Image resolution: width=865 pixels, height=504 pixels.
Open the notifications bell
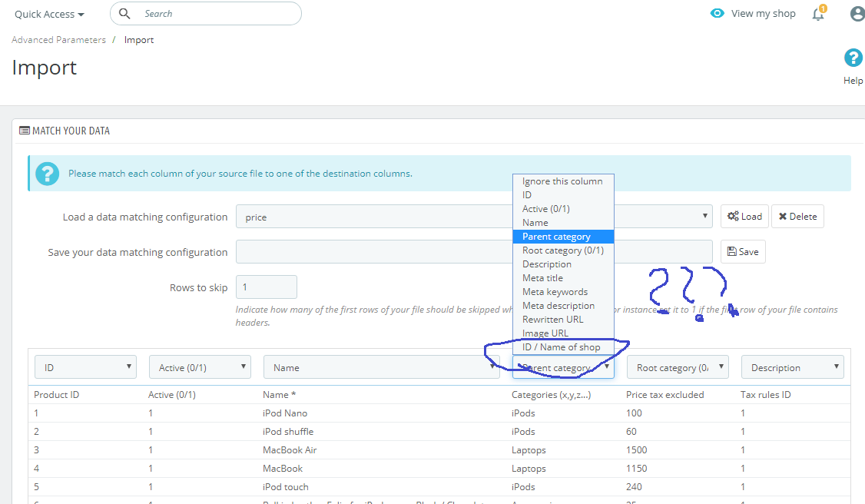[x=819, y=14]
